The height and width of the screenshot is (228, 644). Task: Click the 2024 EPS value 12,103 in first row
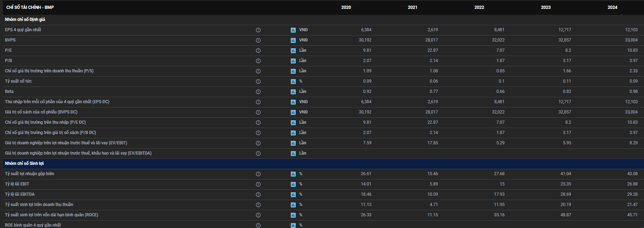[x=631, y=30]
